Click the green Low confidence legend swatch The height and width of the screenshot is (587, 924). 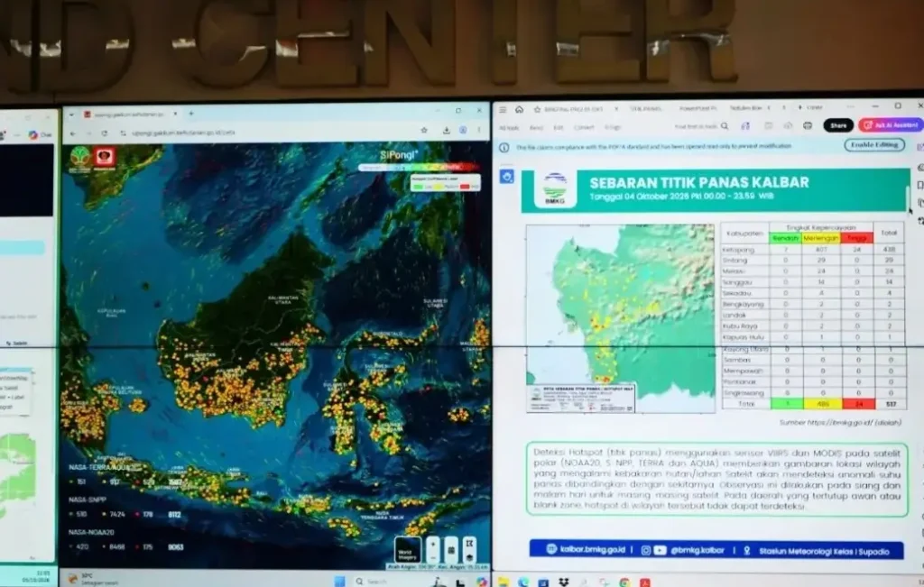pyautogui.click(x=419, y=187)
